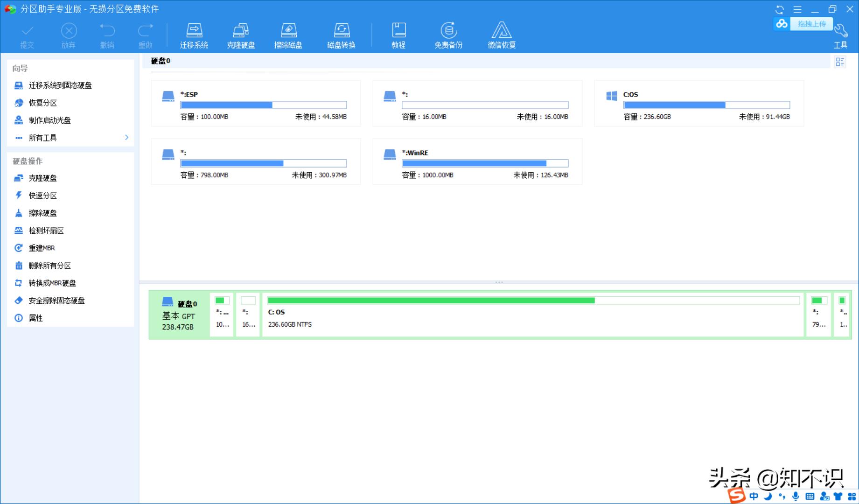859x504 pixels.
Task: Click the drive icon beside *:ESP
Action: coord(168,96)
